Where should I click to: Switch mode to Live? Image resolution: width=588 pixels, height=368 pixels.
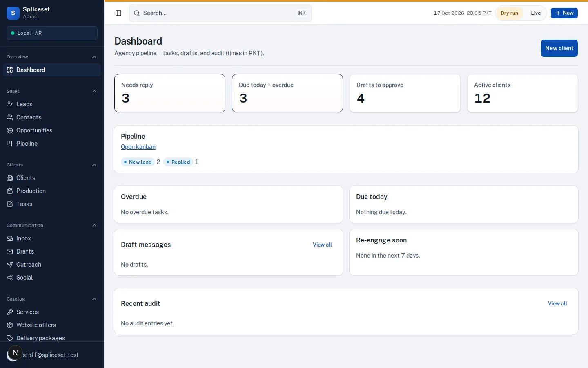click(x=536, y=13)
